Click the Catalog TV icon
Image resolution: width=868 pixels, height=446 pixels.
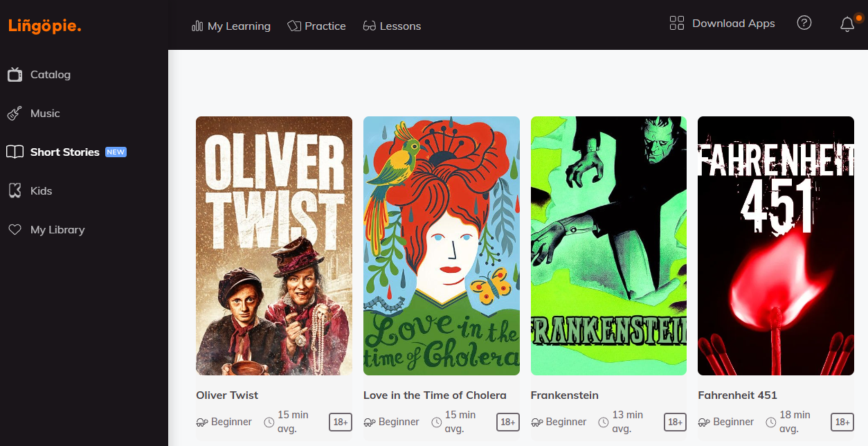(15, 75)
